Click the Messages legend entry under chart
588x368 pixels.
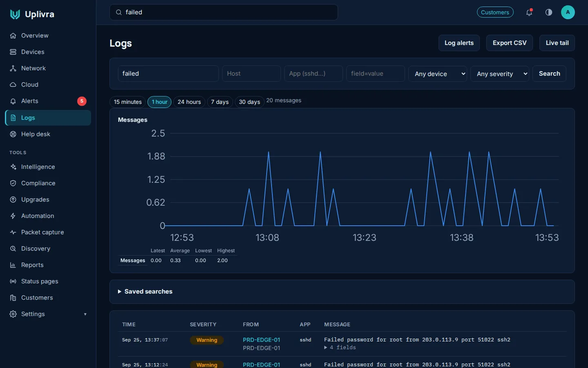coord(133,260)
